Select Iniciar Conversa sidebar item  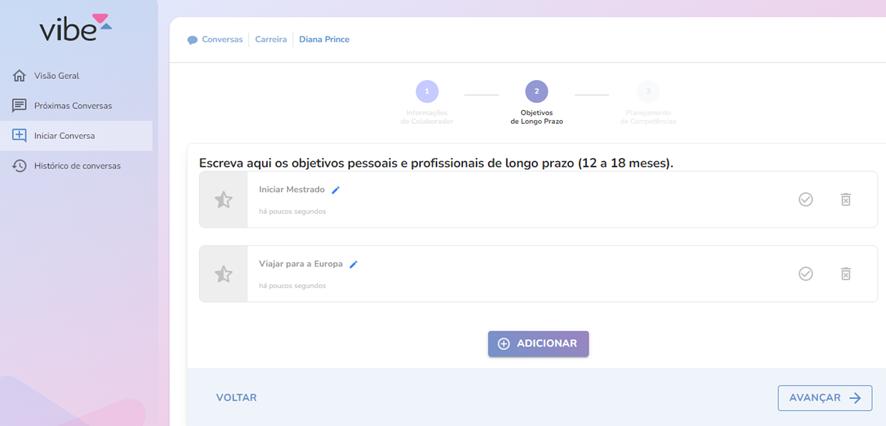click(64, 136)
